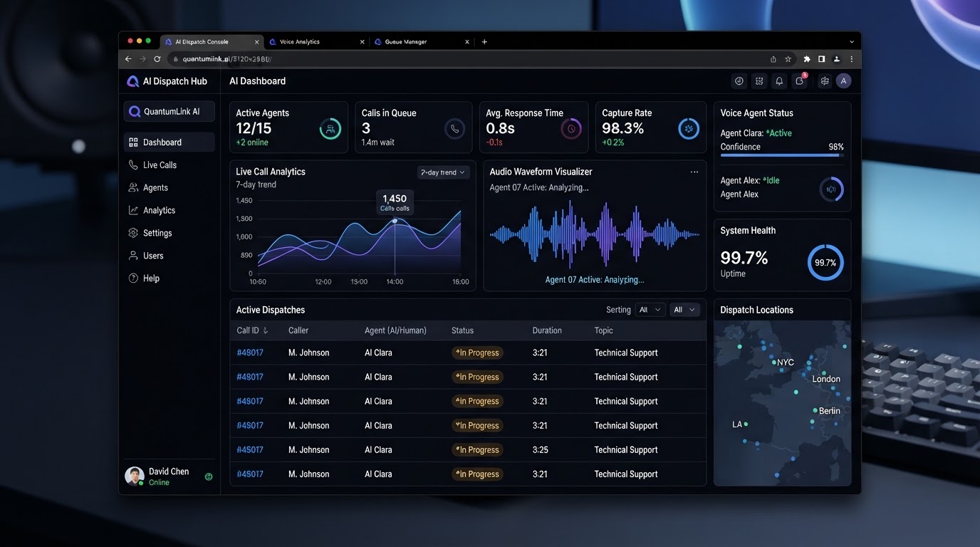Click the browser address bar
The image size is (980, 547).
[466, 59]
